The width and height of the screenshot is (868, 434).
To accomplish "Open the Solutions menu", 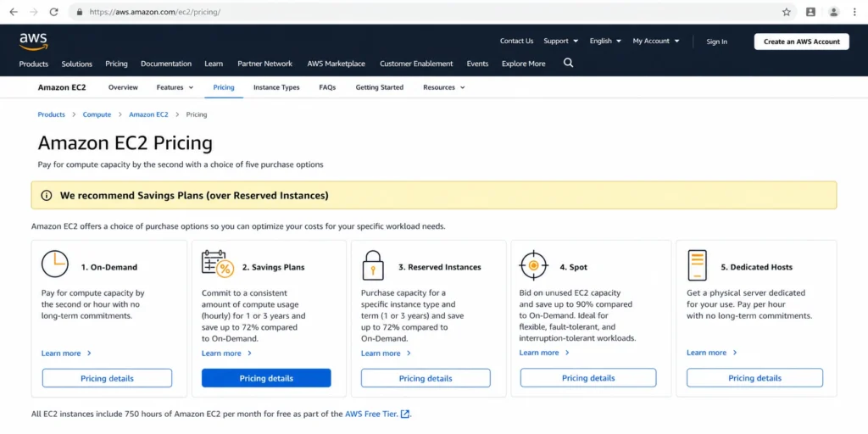I will tap(77, 64).
